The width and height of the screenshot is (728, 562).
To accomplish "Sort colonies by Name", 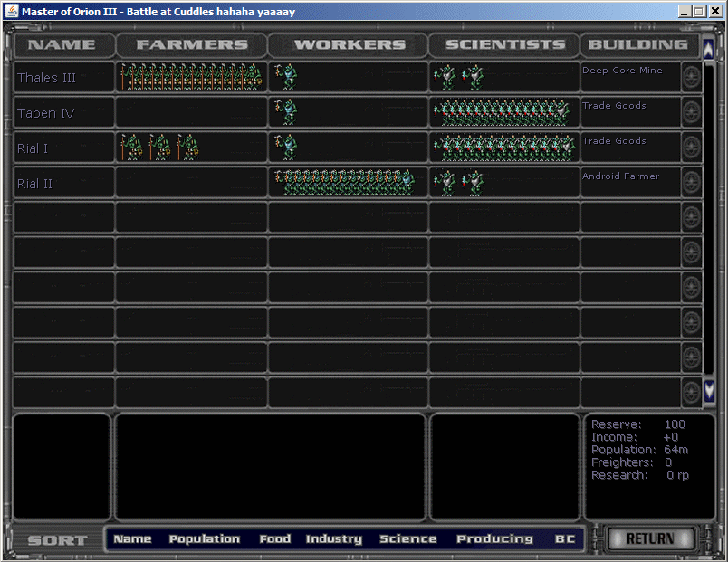I will coord(132,538).
